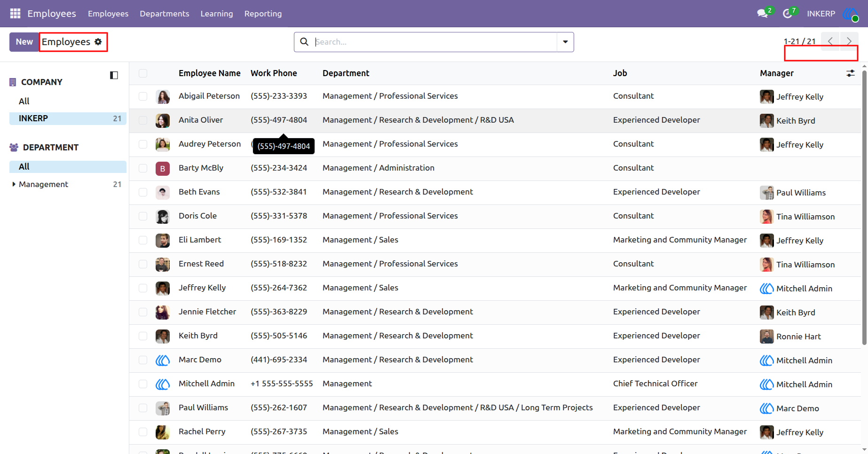Image resolution: width=868 pixels, height=454 pixels.
Task: Click the New button
Action: 24,42
